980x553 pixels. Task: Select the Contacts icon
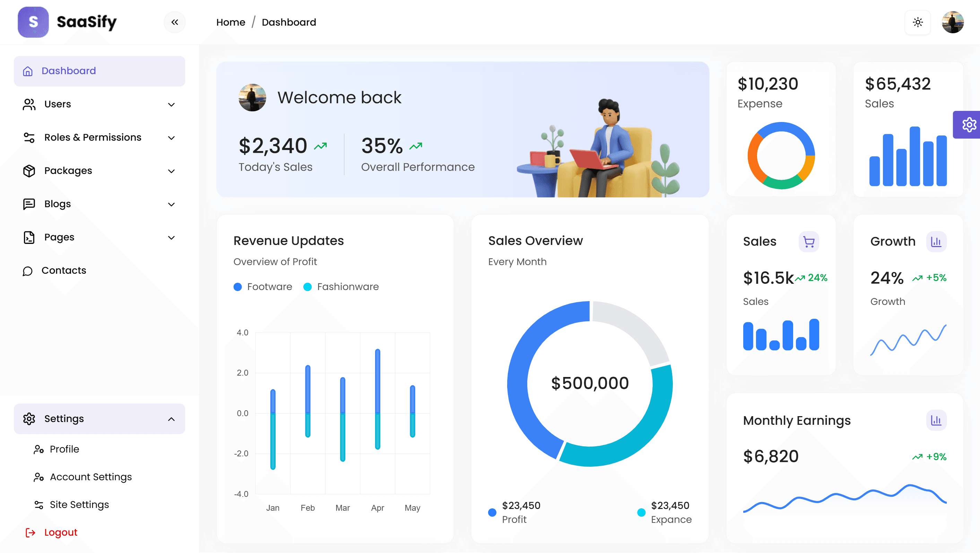click(x=28, y=270)
